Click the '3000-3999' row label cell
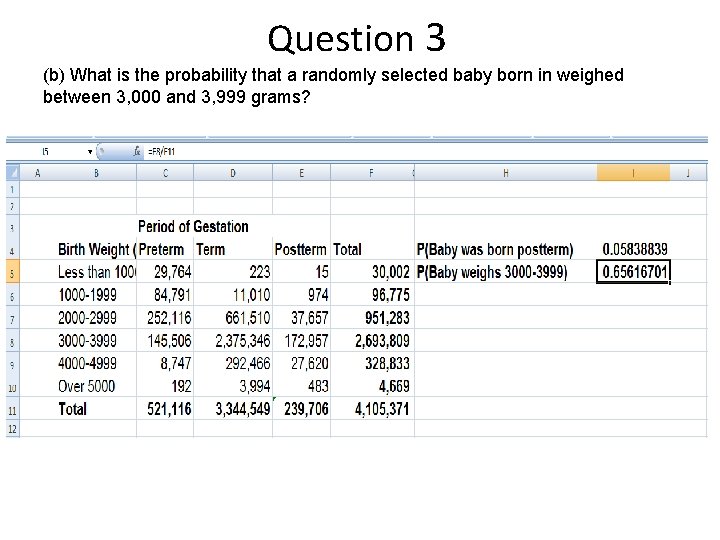Image resolution: width=720 pixels, height=540 pixels. (96, 341)
